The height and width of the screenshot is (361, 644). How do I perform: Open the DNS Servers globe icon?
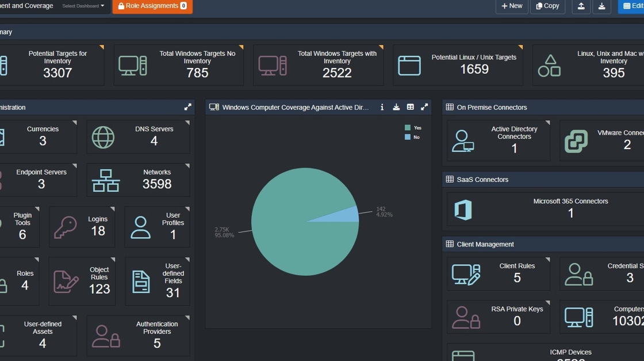tap(103, 138)
